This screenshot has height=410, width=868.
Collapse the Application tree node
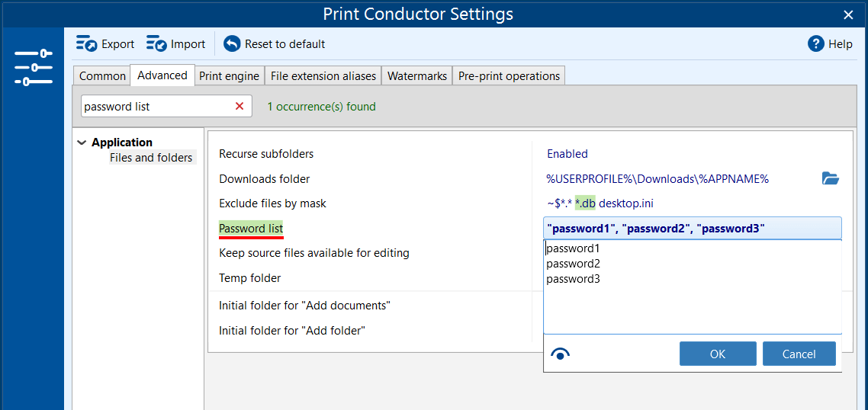(x=82, y=143)
